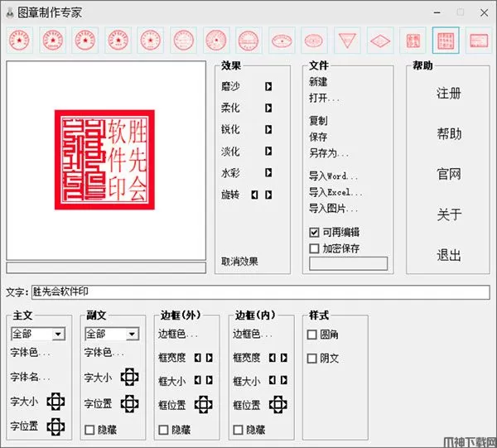Choose the diamond-shaped stamp template
The height and width of the screenshot is (448, 497).
tap(379, 39)
